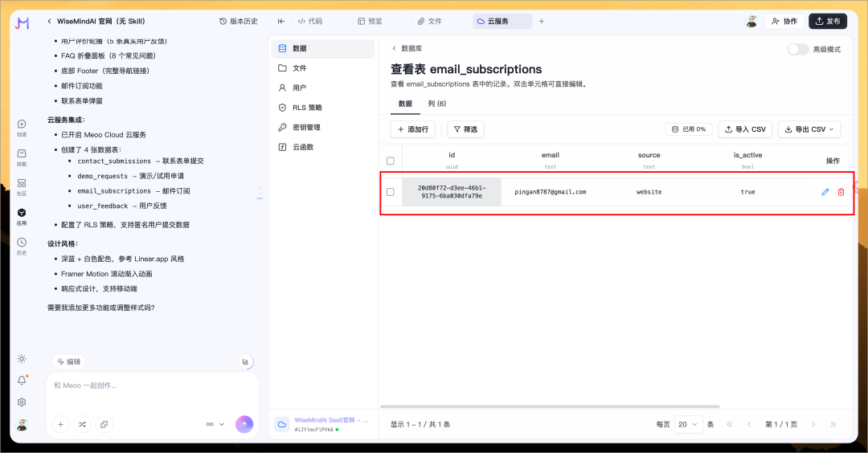This screenshot has width=868, height=453.
Task: Add a new tab with the plus icon
Action: (x=542, y=22)
